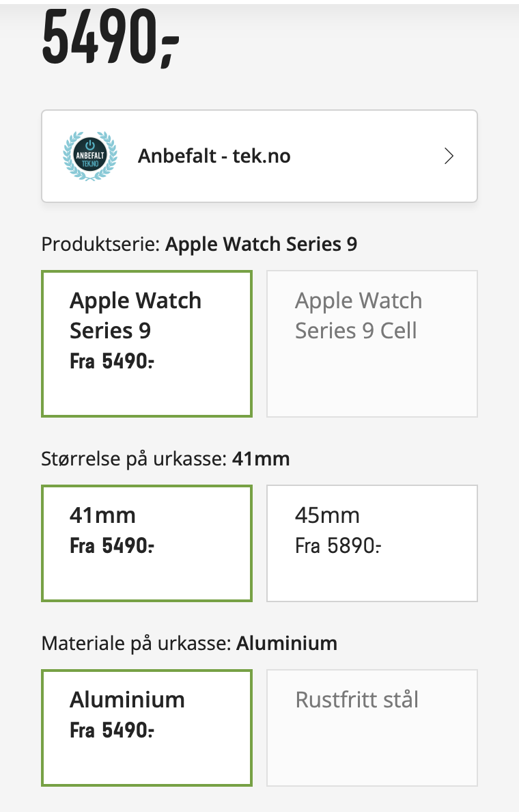Open the "Anbefalt - tek.no" recommendation link

coord(214,157)
